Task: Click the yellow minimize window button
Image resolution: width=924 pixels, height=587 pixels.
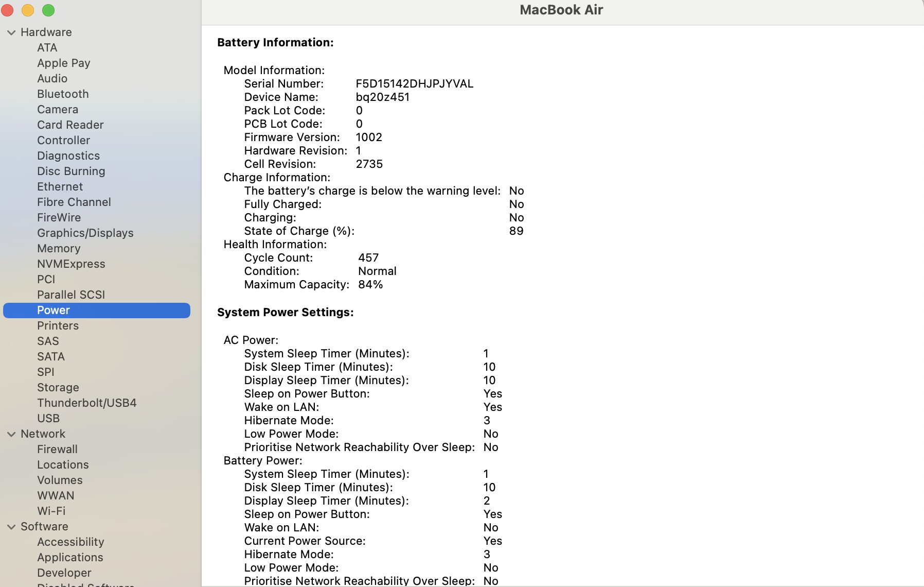Action: 28,10
